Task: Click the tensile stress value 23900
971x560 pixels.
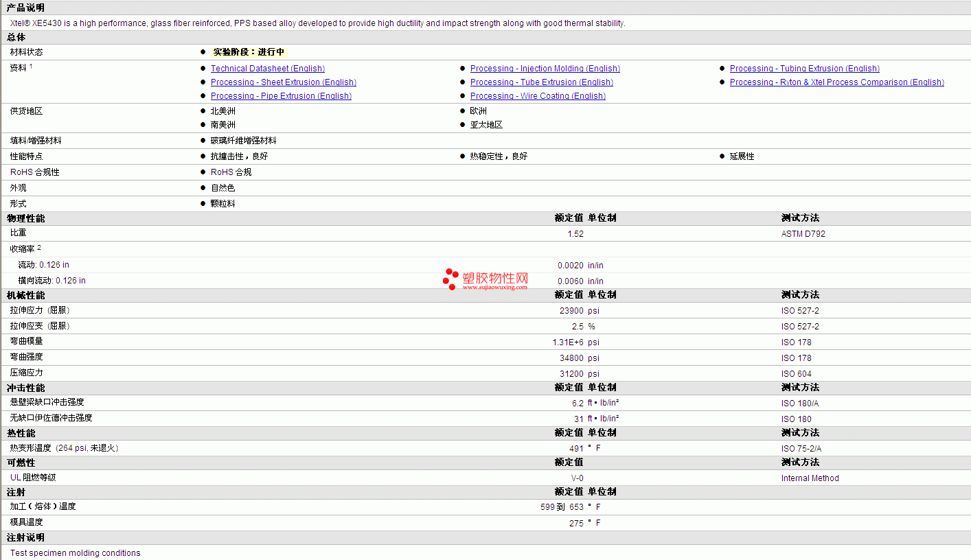Action: pos(572,311)
